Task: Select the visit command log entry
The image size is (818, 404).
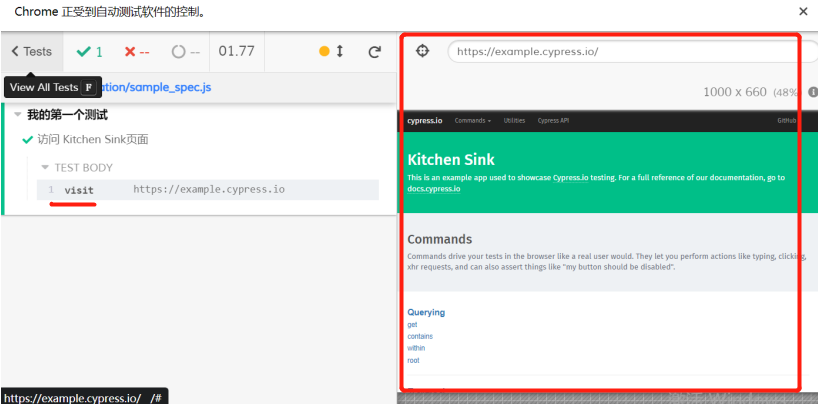Action: [208, 189]
